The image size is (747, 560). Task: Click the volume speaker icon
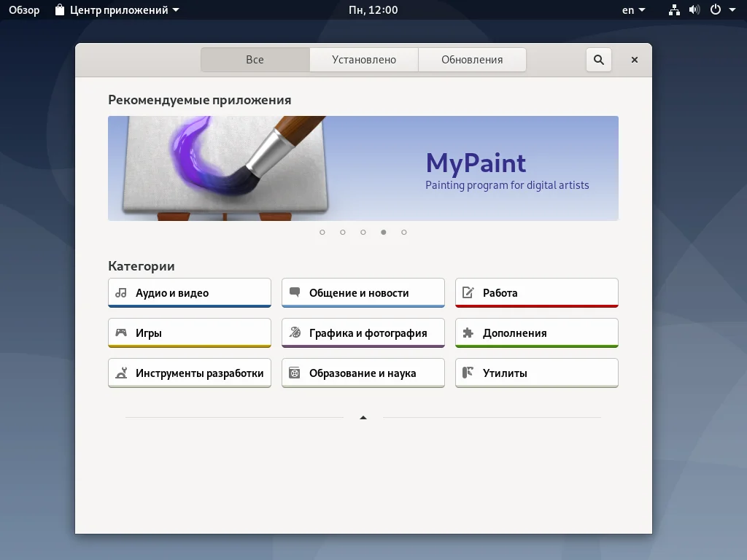click(694, 9)
